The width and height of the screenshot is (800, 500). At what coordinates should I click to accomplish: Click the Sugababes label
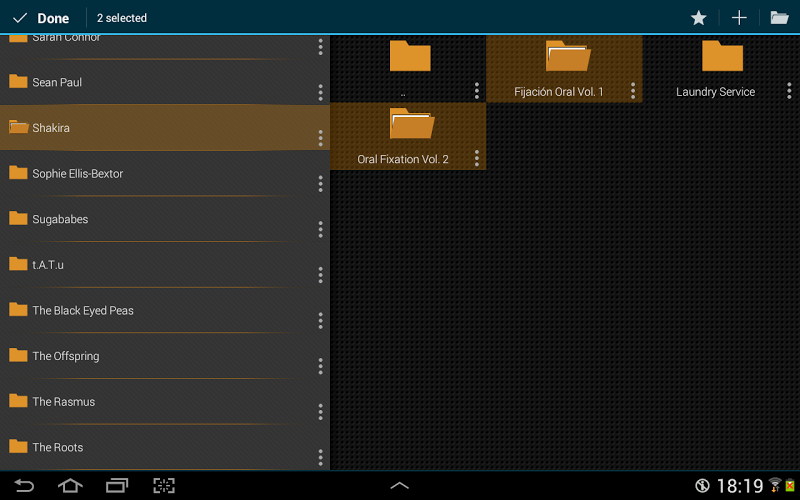60,219
